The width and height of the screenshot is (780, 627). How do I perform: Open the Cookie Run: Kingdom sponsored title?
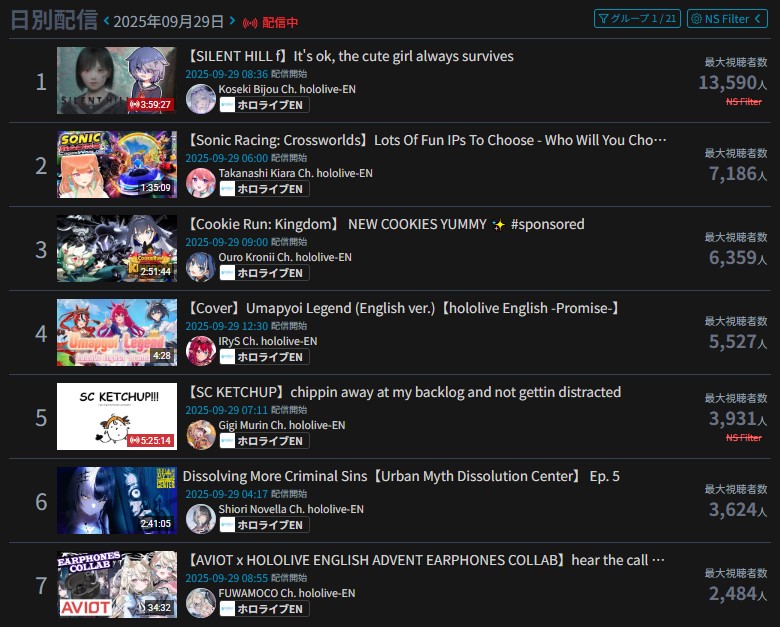click(x=385, y=224)
